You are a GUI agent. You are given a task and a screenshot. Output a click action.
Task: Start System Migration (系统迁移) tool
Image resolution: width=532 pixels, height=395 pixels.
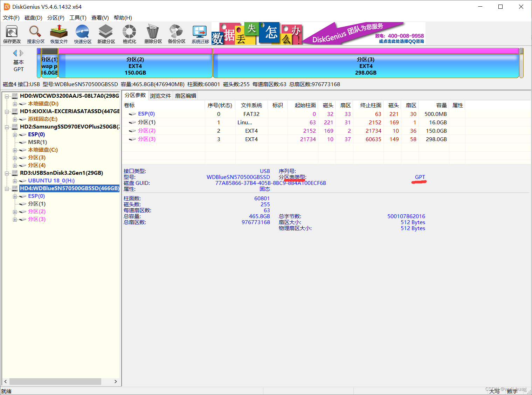(x=200, y=34)
